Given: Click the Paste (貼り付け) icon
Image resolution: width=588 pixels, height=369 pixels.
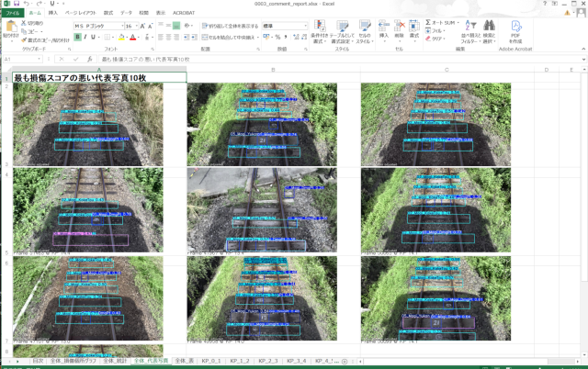Looking at the screenshot, I should pos(10,28).
